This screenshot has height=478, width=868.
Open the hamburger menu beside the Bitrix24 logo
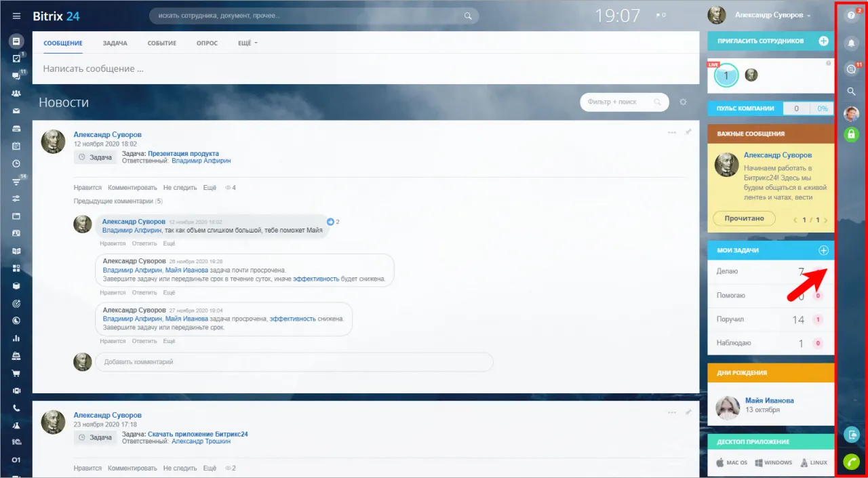(x=16, y=16)
